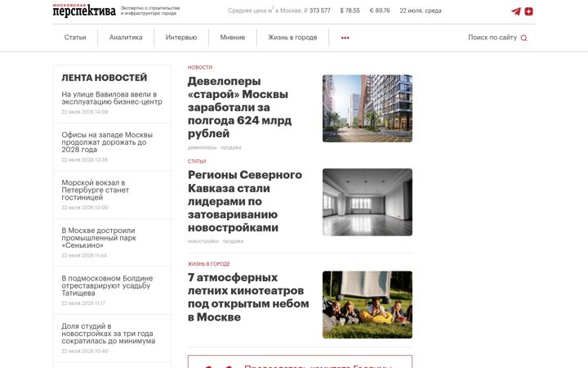Image resolution: width=588 pixels, height=368 pixels.
Task: Open Жизнь в городе menu item
Action: pyautogui.click(x=292, y=37)
